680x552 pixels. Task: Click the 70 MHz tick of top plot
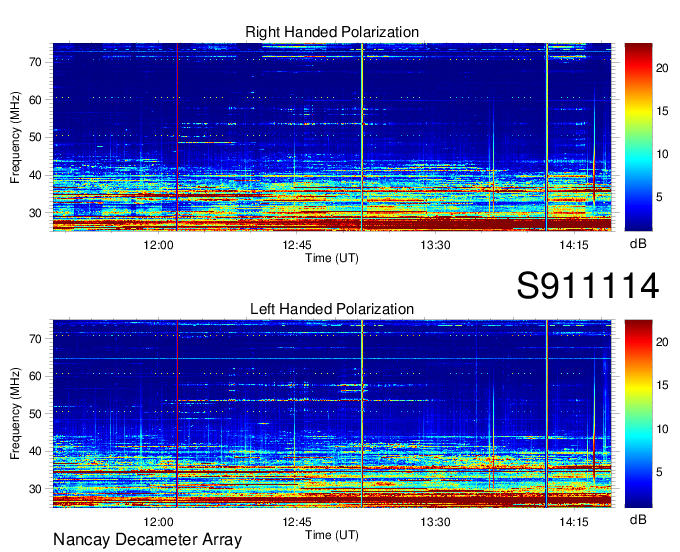tap(36, 62)
